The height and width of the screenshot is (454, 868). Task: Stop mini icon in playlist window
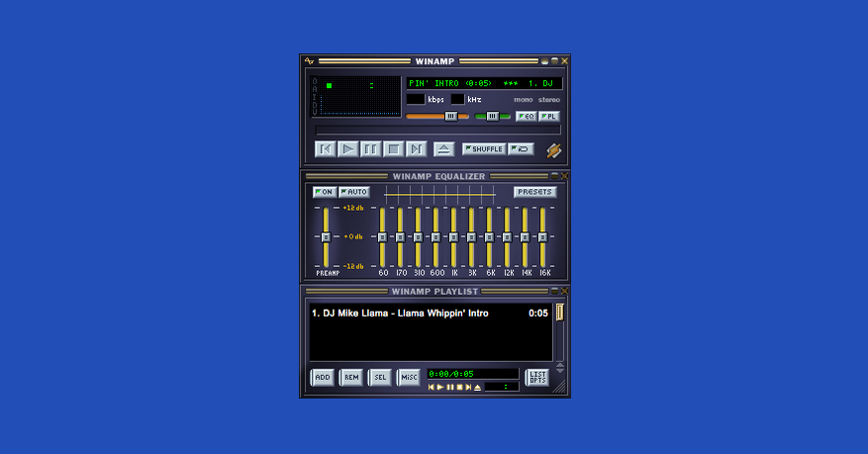[x=459, y=387]
